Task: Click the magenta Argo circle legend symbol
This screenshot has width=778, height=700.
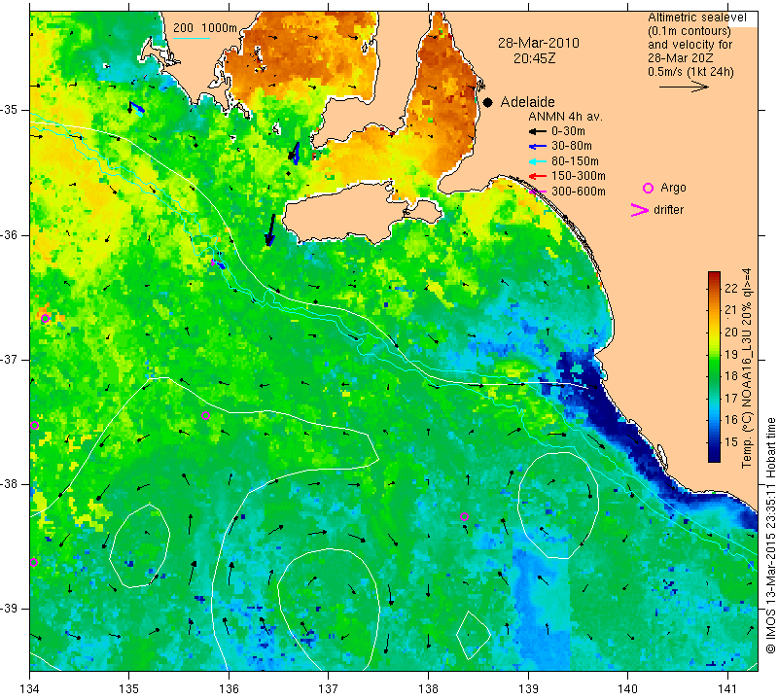Action: [648, 188]
